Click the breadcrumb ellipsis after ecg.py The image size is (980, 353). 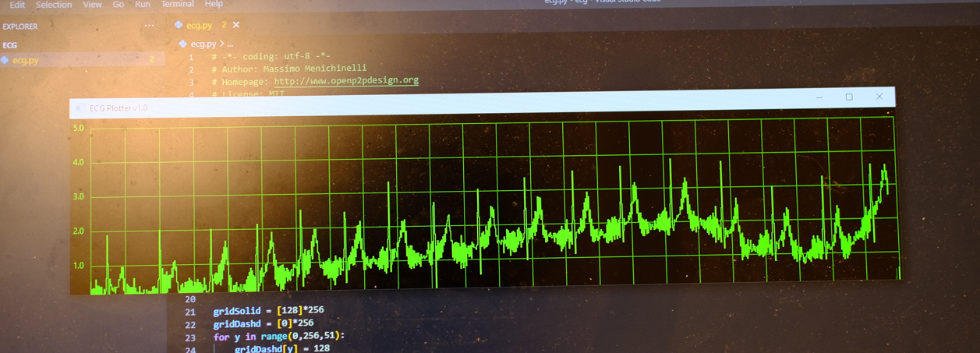coord(230,45)
